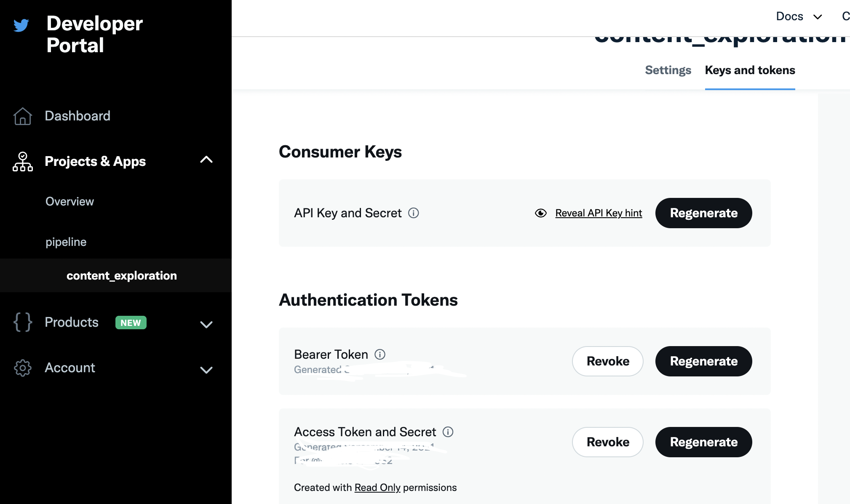This screenshot has height=504, width=850.
Task: Collapse the Projects & Apps section
Action: click(206, 160)
